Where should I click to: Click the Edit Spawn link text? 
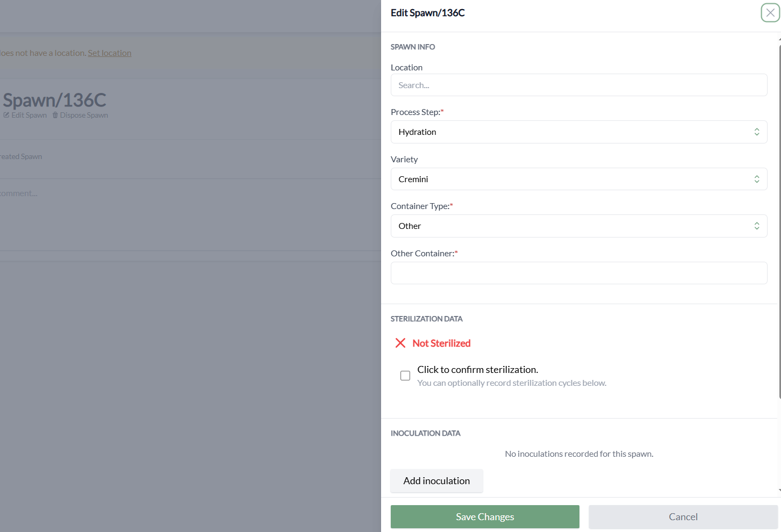tap(29, 116)
